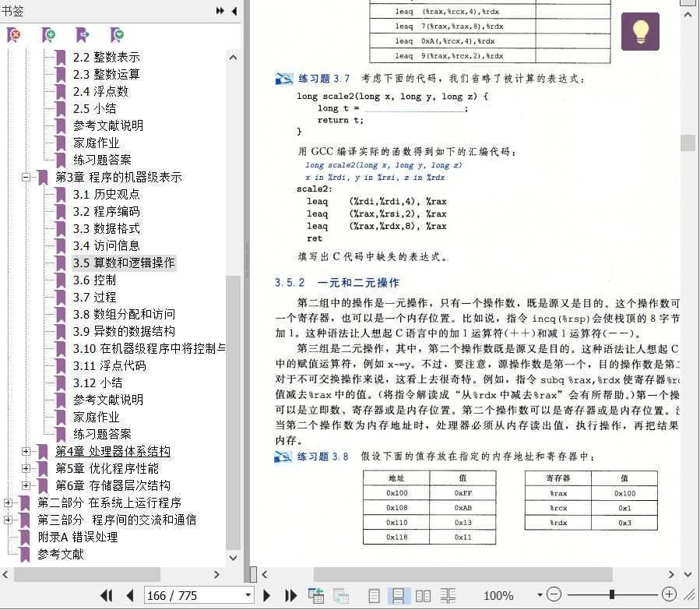The height and width of the screenshot is (610, 700).
Task: Expand the 第5章 优化程序性能 node
Action: pos(26,468)
